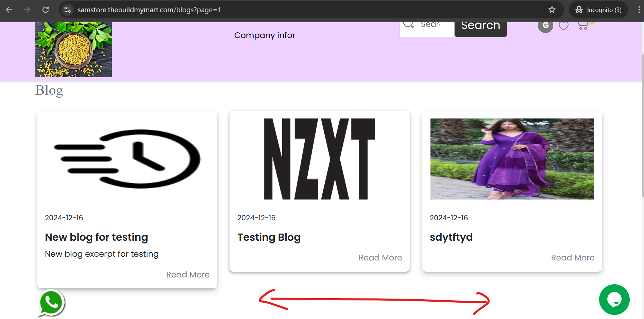This screenshot has height=319, width=644.
Task: Open the G user account avatar
Action: (x=545, y=26)
